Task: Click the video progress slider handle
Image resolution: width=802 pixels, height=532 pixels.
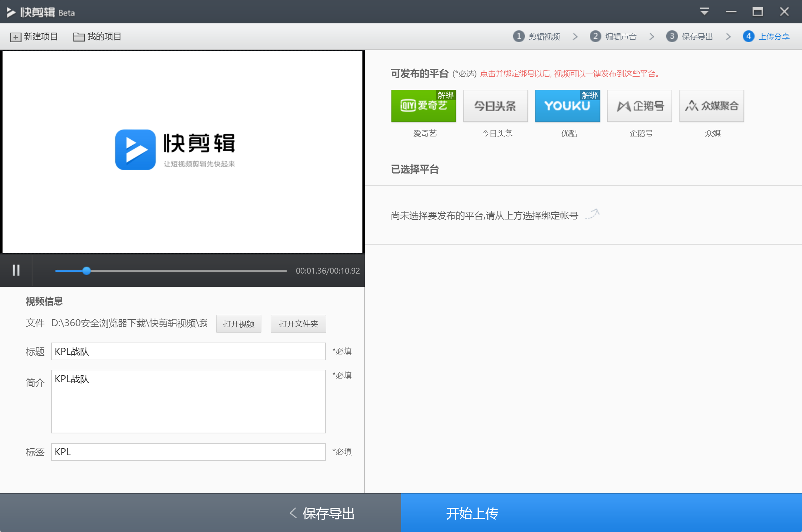Action: [x=86, y=271]
